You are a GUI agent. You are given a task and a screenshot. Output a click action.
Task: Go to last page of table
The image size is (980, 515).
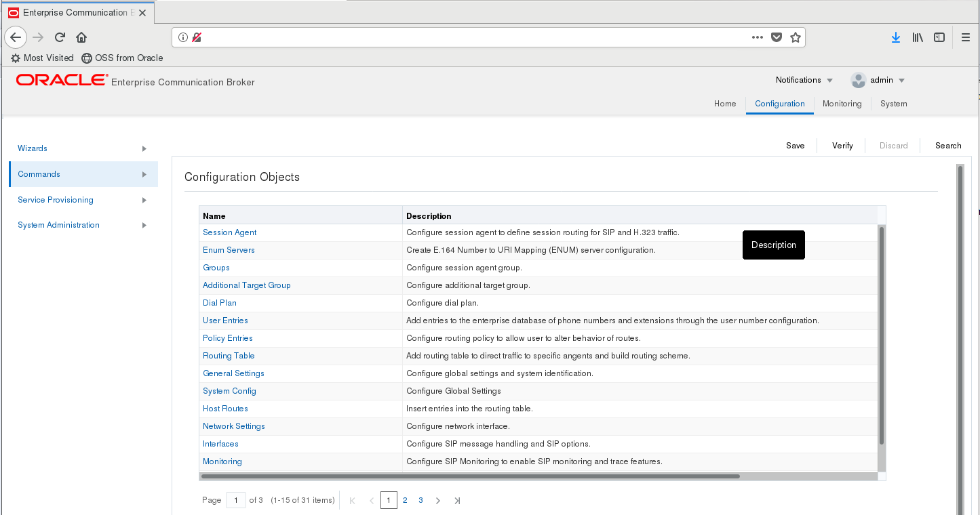tap(457, 501)
